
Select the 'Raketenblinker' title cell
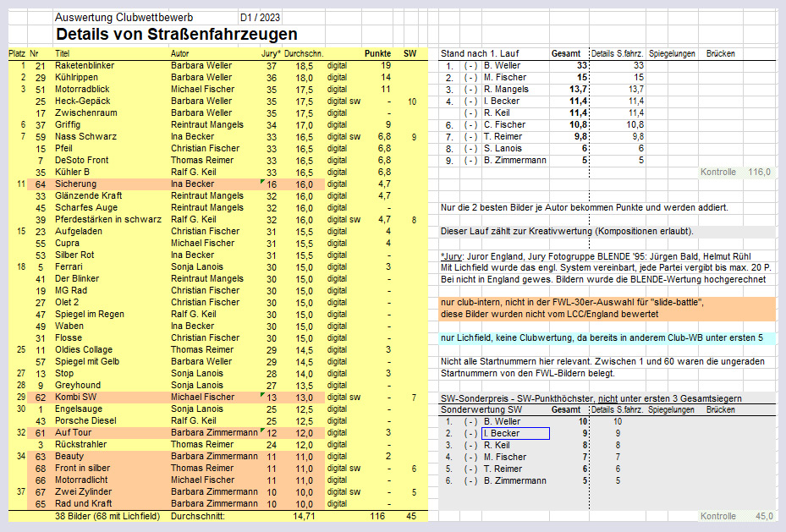point(85,66)
